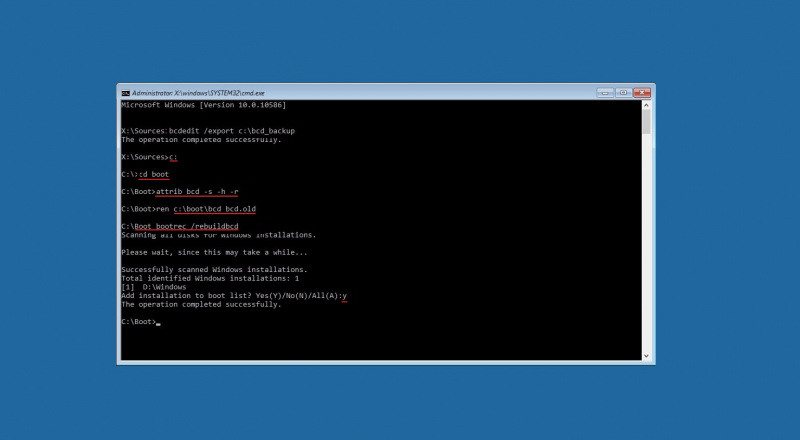Click the empty scrollbar track below thumb
The width and height of the screenshot is (800, 440).
coord(646,242)
